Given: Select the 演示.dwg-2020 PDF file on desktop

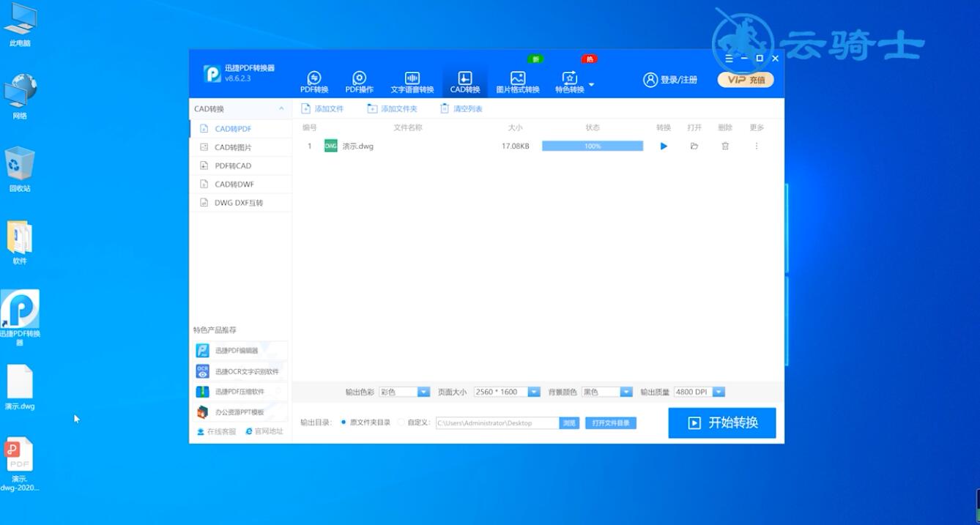Looking at the screenshot, I should 20,464.
